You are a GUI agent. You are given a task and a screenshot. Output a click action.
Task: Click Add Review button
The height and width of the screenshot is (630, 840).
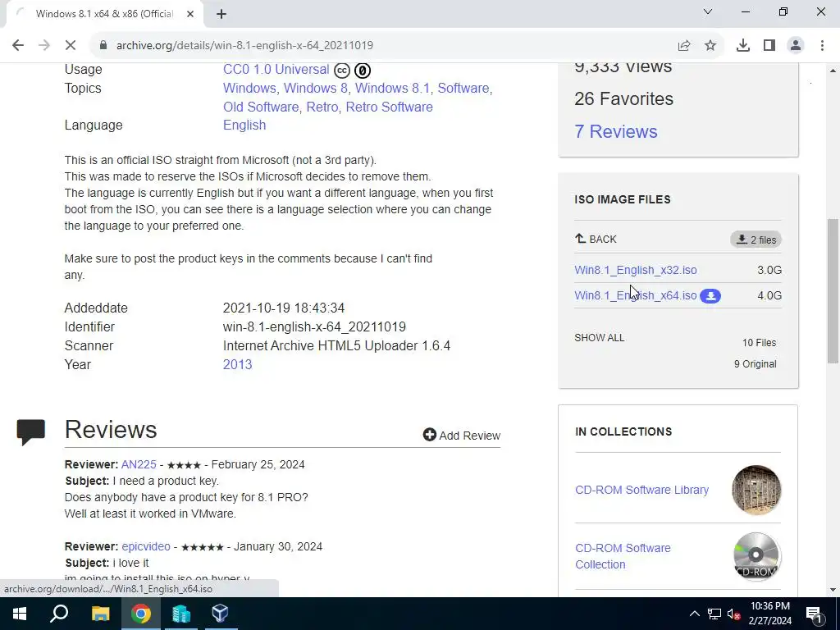coord(461,436)
